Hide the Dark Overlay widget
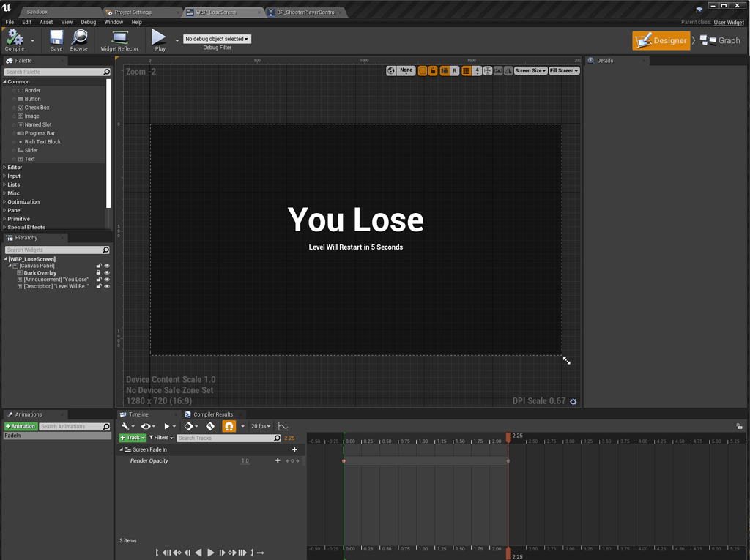Image resolution: width=750 pixels, height=560 pixels. [x=107, y=272]
